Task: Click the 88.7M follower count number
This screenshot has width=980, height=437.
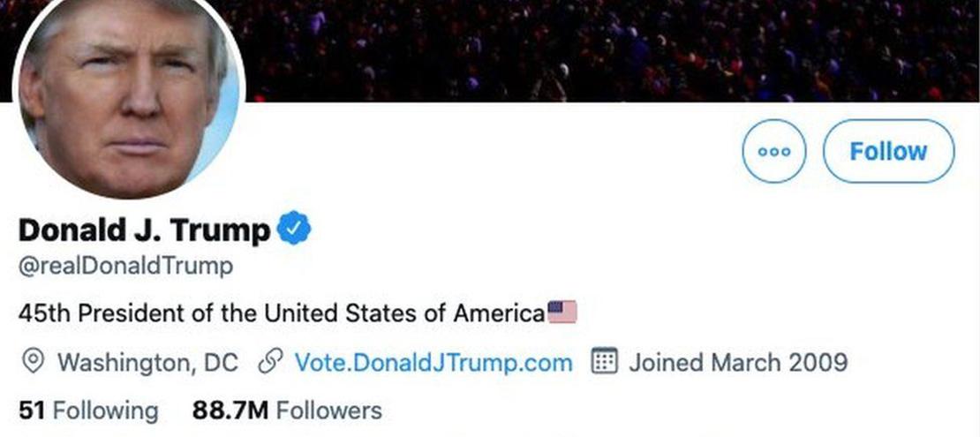Action: pos(230,411)
